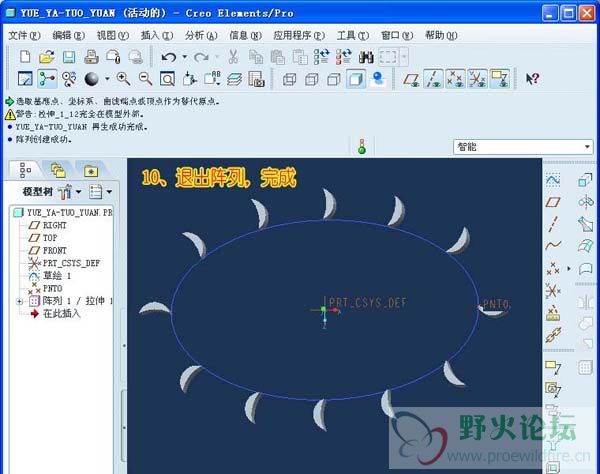Print the current model

[x=91, y=57]
